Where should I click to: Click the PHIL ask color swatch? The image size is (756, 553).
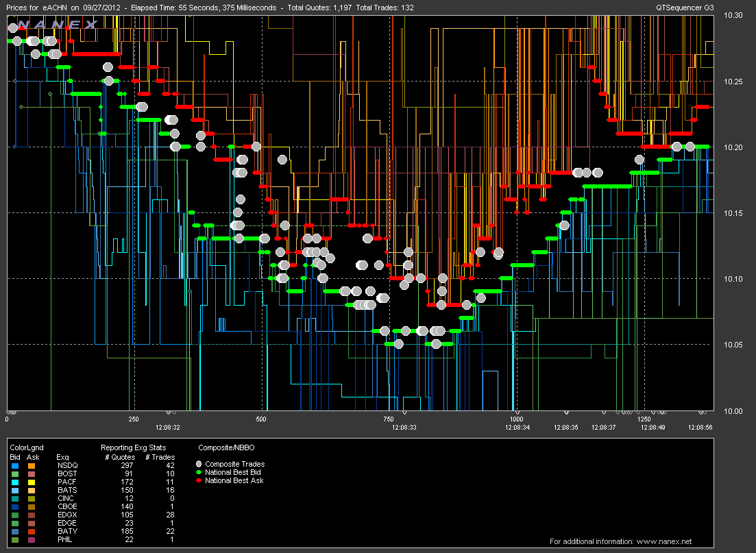click(32, 539)
